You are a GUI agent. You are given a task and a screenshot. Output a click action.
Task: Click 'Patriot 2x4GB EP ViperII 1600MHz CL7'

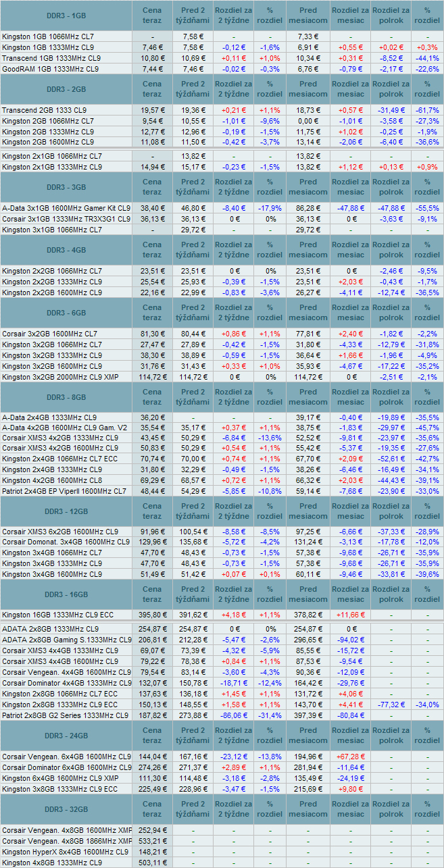point(64,491)
